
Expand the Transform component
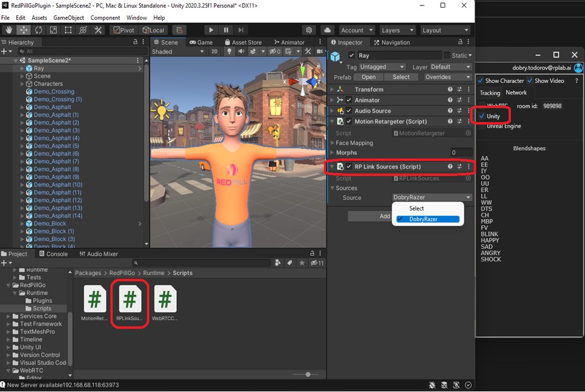point(332,90)
